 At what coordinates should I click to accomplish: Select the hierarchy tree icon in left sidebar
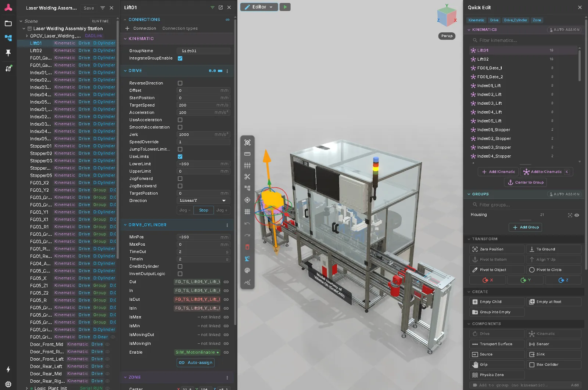8,38
